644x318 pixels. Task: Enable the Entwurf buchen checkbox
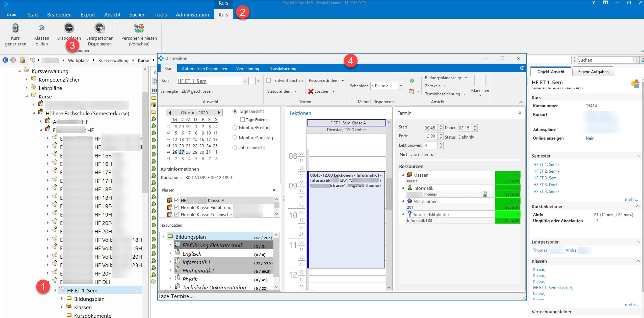(x=268, y=80)
